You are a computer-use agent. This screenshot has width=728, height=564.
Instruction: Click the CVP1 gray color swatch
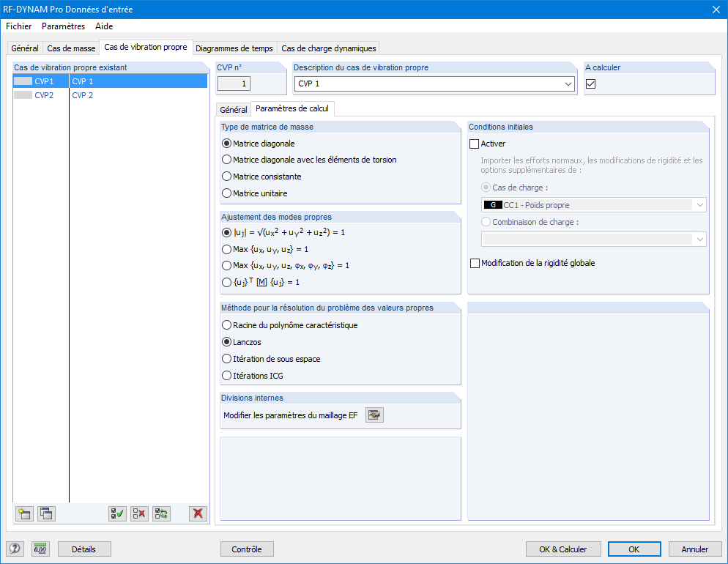23,81
